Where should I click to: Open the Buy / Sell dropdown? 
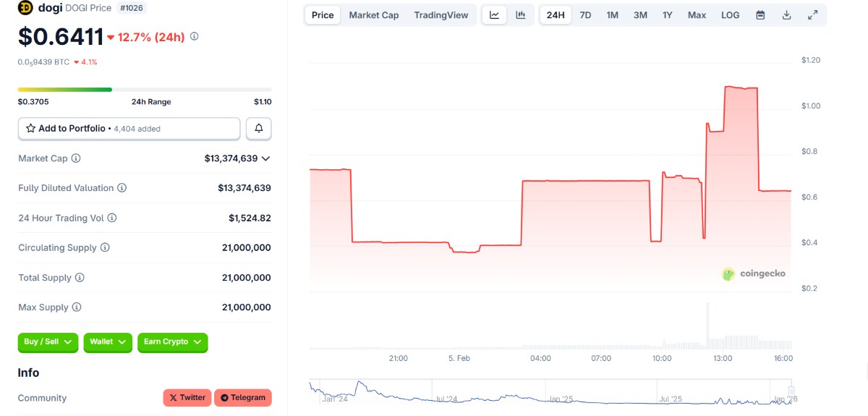[48, 342]
